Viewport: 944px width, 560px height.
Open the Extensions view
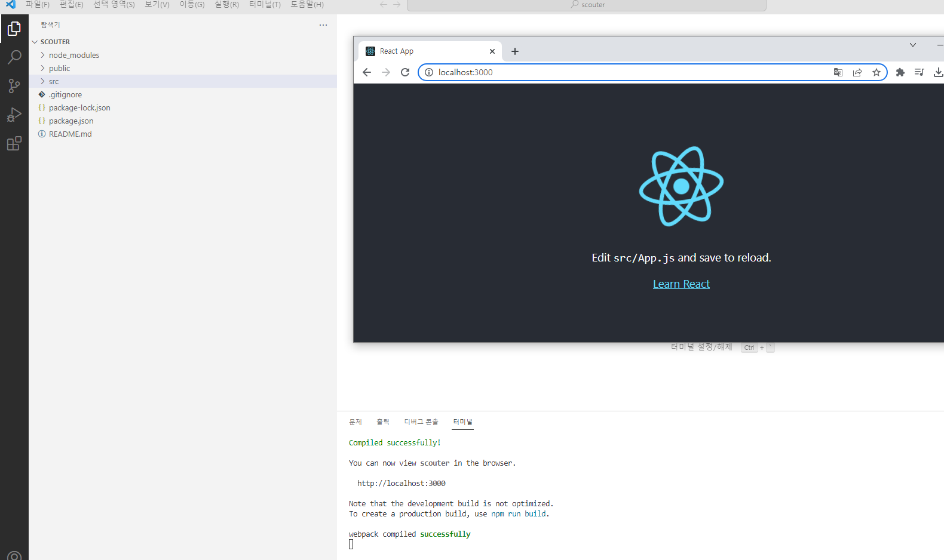point(14,143)
